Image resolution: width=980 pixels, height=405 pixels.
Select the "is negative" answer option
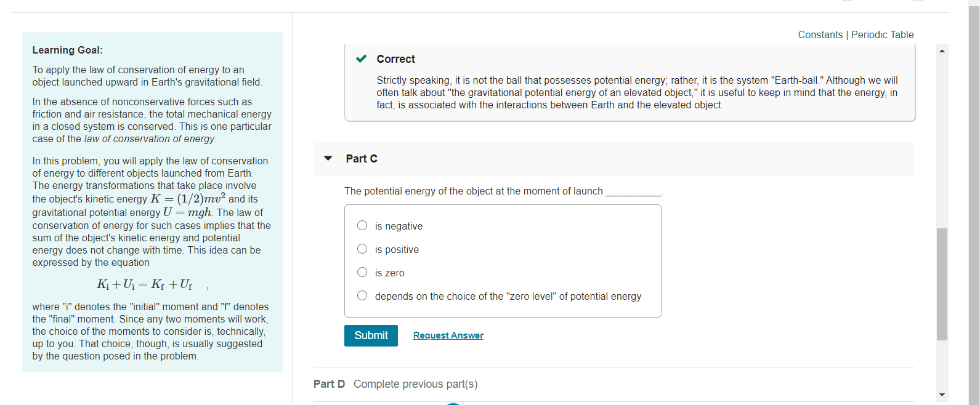pos(362,225)
